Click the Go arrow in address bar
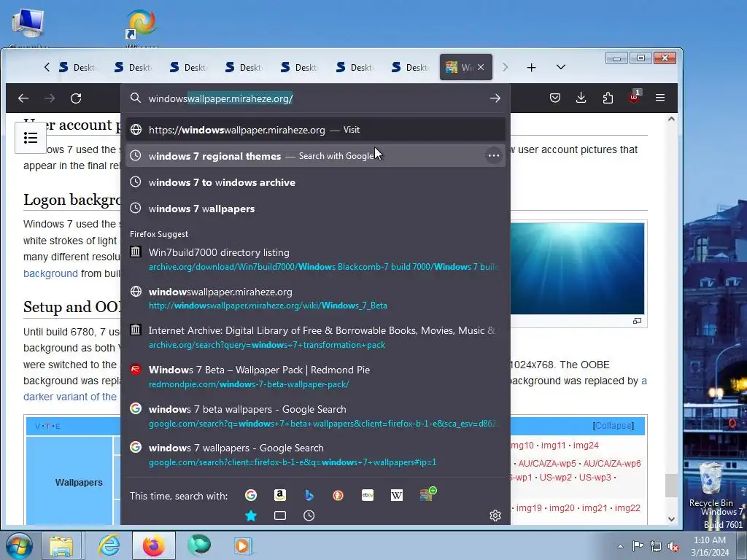This screenshot has width=747, height=560. (495, 98)
